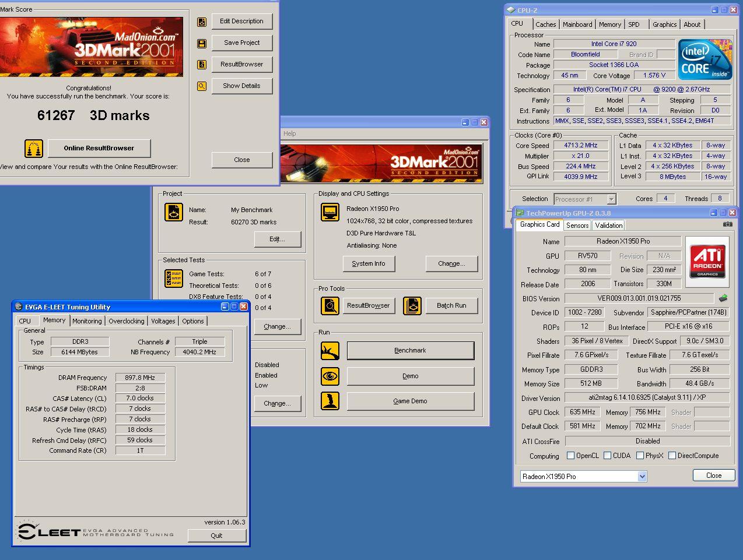Viewport: 743px width, 560px height.
Task: Click the ATI Radeon logo in GPU-Z
Action: coord(708,262)
